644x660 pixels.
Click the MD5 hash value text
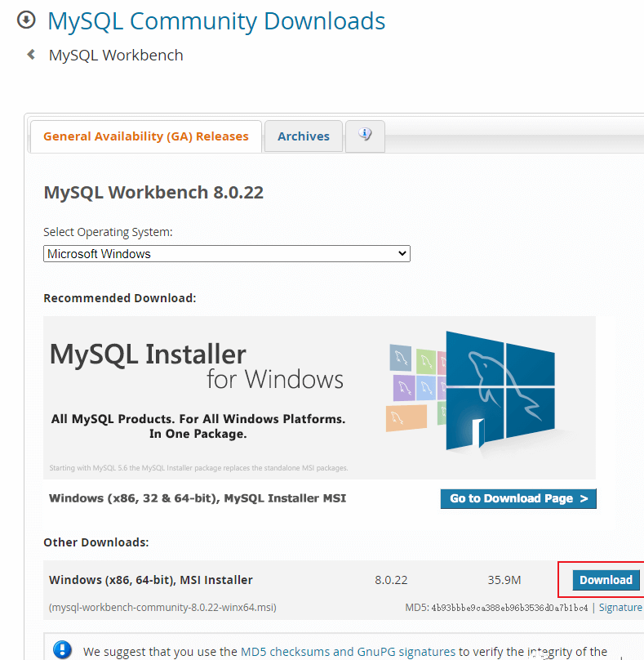(x=509, y=608)
